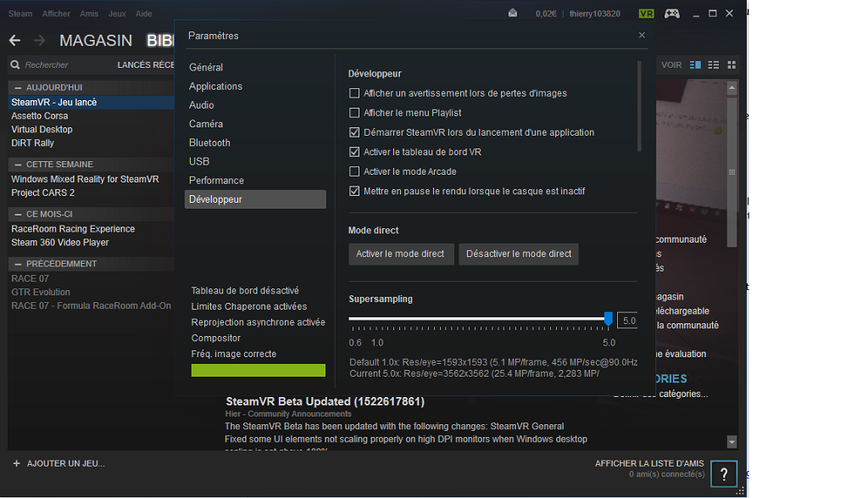Select SteamVR - Jeu lancé in library
The image size is (868, 498).
(91, 102)
